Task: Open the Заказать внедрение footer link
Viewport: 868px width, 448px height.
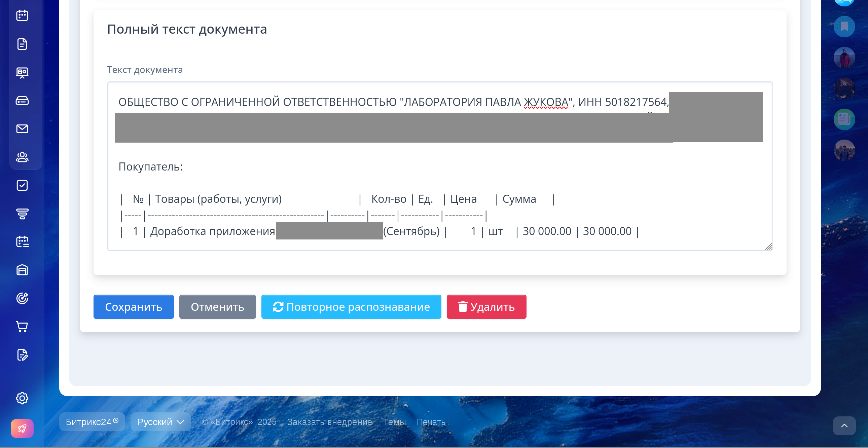Action: [329, 422]
